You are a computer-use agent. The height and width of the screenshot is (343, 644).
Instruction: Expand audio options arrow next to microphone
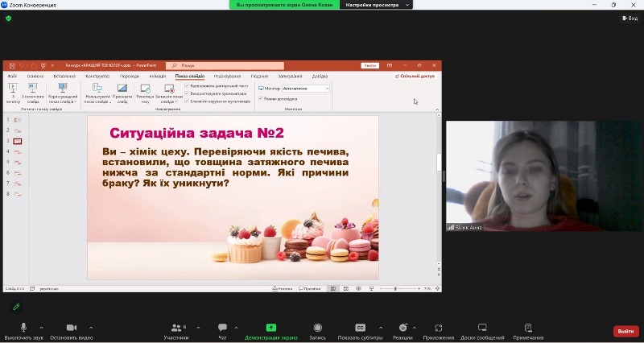click(x=42, y=328)
